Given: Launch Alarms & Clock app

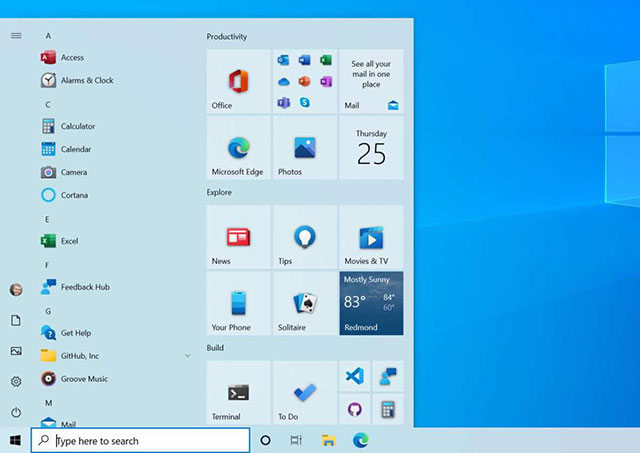Looking at the screenshot, I should click(x=114, y=80).
